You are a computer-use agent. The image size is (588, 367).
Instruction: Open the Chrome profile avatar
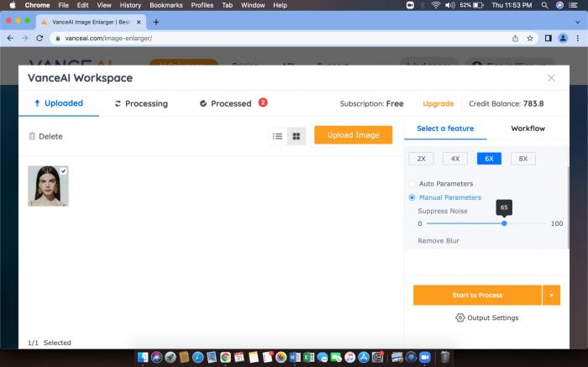coord(563,39)
